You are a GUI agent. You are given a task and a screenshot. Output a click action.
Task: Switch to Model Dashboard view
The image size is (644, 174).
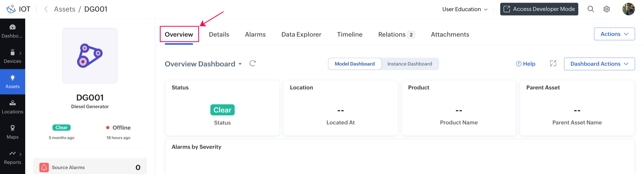(354, 64)
